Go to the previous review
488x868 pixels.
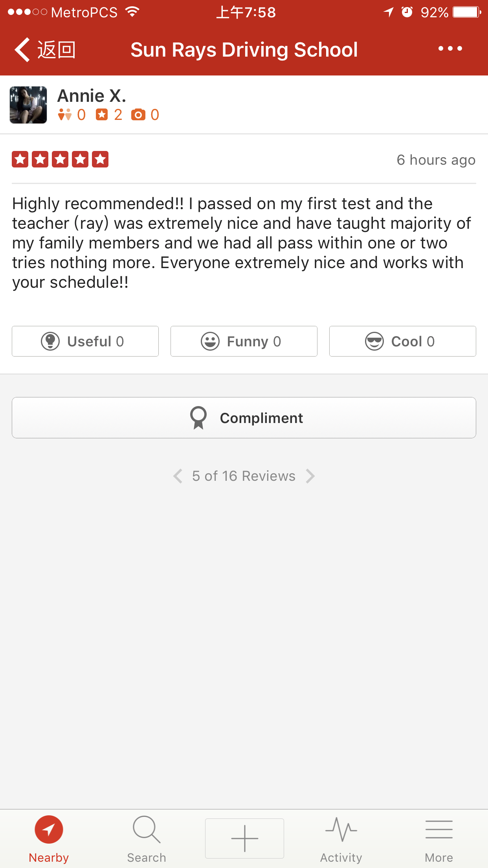tap(178, 476)
